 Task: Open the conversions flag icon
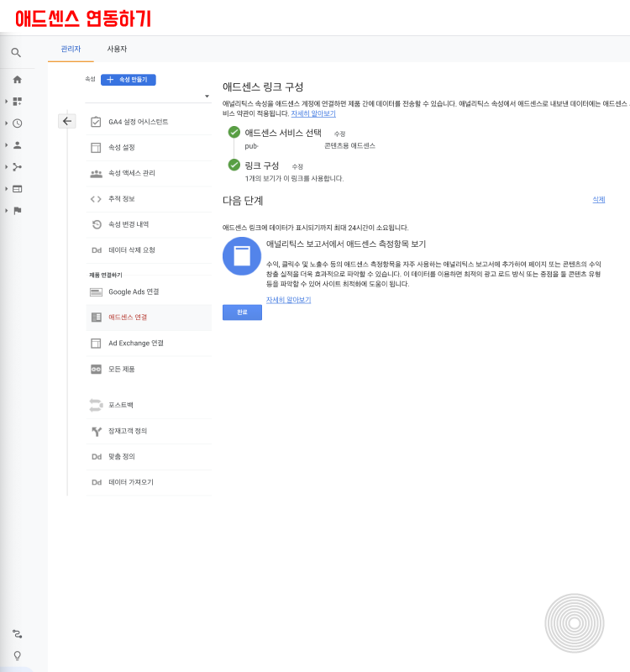[17, 211]
